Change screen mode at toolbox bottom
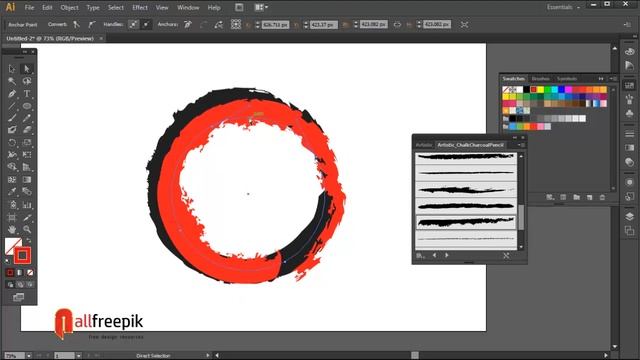 point(18,297)
